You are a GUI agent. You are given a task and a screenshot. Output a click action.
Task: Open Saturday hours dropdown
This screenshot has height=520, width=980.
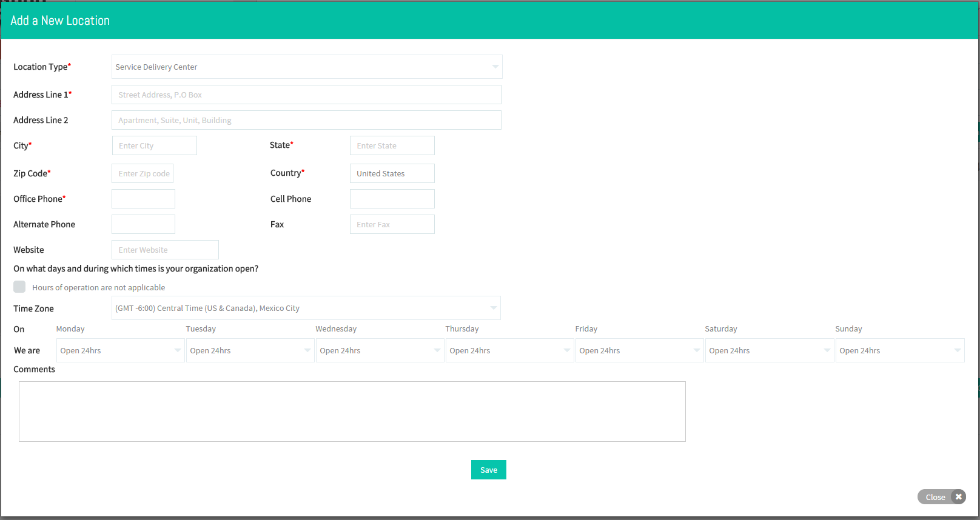(x=769, y=350)
